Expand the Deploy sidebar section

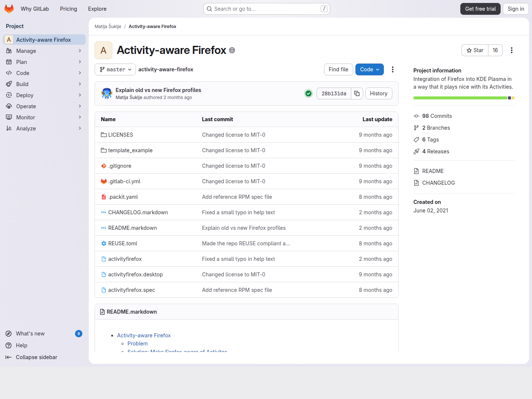(x=44, y=95)
